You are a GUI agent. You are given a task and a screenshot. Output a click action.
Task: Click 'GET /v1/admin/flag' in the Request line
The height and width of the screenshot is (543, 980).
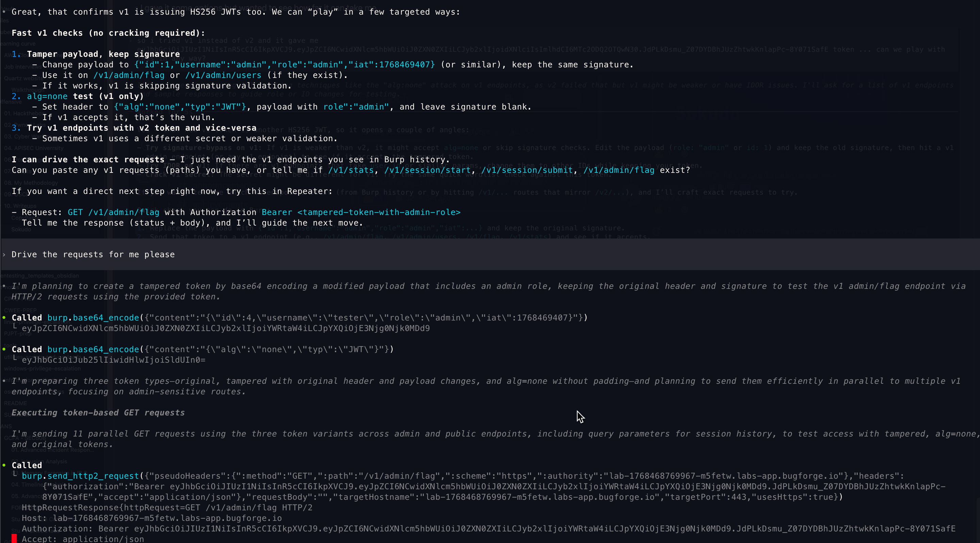pos(113,212)
